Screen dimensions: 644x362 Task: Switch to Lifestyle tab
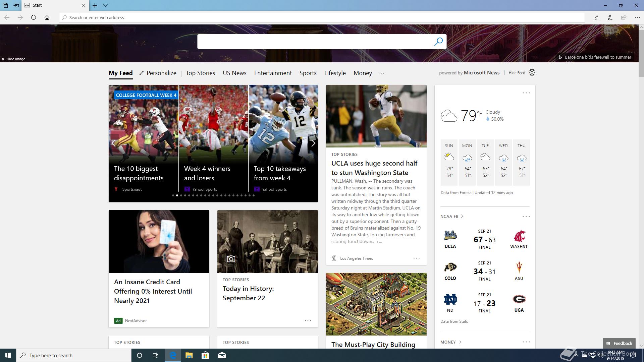click(x=335, y=73)
